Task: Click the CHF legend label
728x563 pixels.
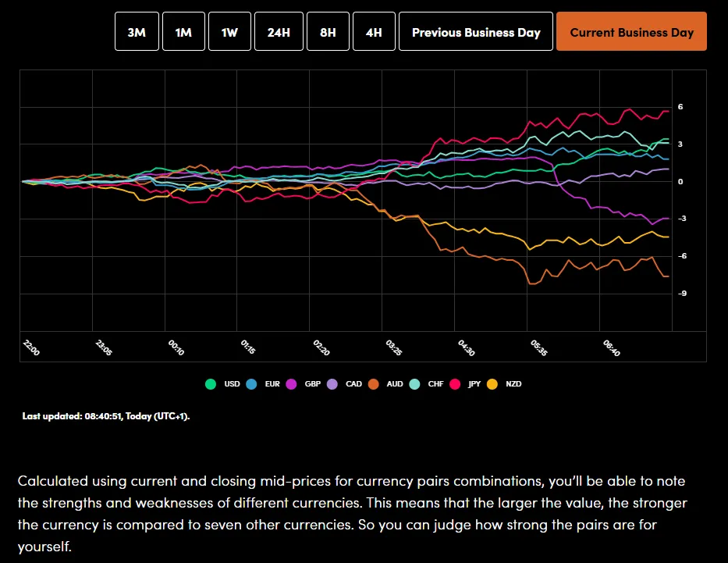Action: click(x=436, y=384)
